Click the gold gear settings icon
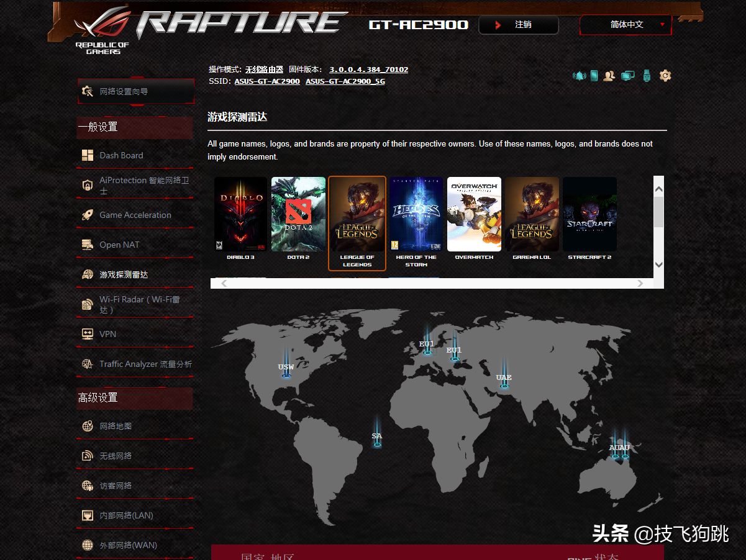This screenshot has width=746, height=560. (665, 76)
